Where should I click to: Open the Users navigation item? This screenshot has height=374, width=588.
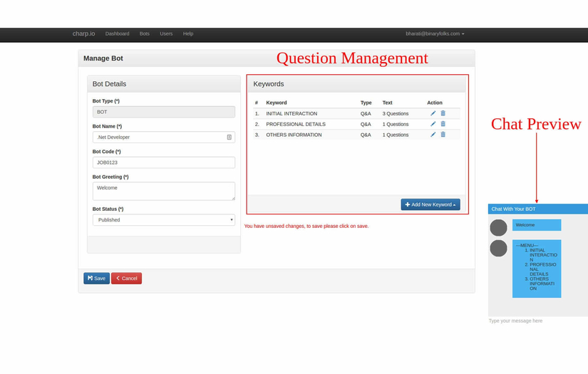point(166,33)
